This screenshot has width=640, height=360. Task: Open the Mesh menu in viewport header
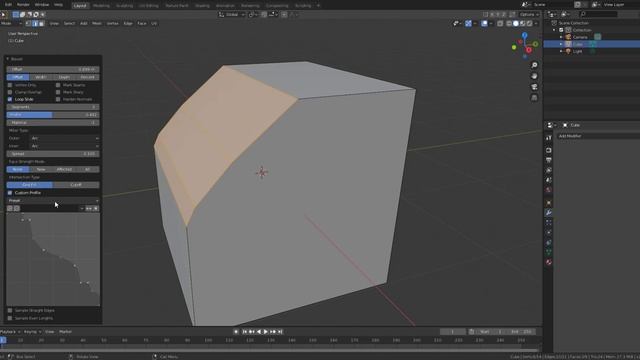pos(97,24)
